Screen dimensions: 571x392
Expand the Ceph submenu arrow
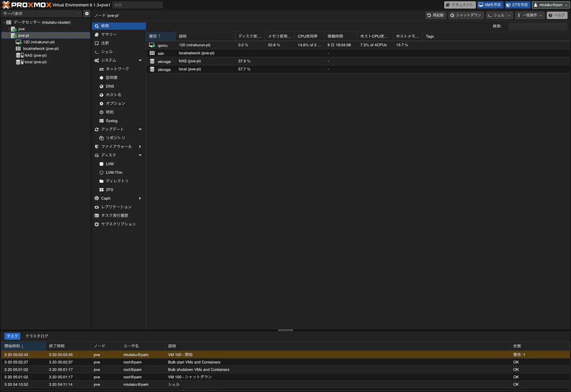(x=140, y=198)
